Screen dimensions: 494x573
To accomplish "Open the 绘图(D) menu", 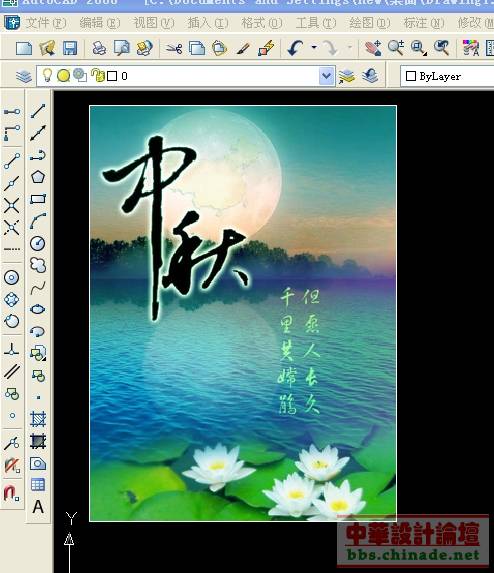I will [x=370, y=23].
